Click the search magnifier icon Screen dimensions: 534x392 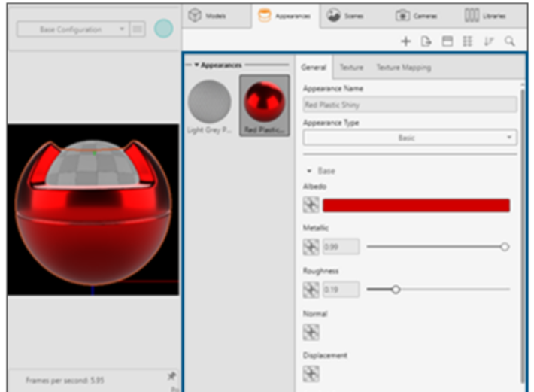(x=510, y=42)
